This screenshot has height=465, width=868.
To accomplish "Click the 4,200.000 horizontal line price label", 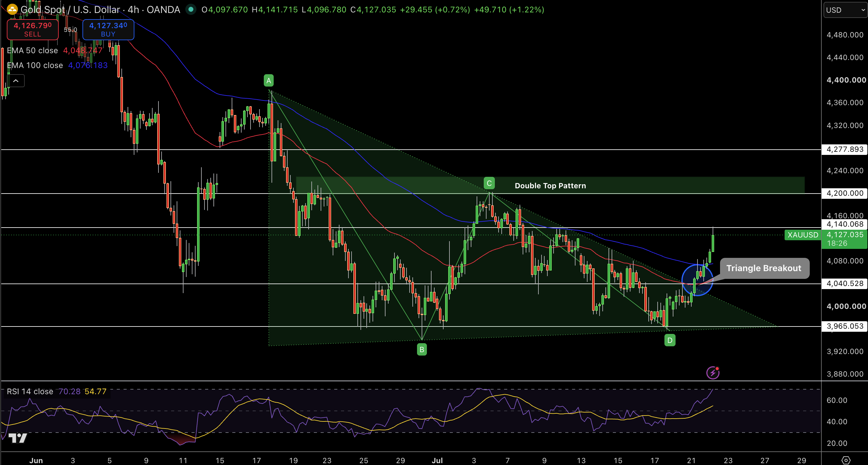I will click(x=845, y=193).
